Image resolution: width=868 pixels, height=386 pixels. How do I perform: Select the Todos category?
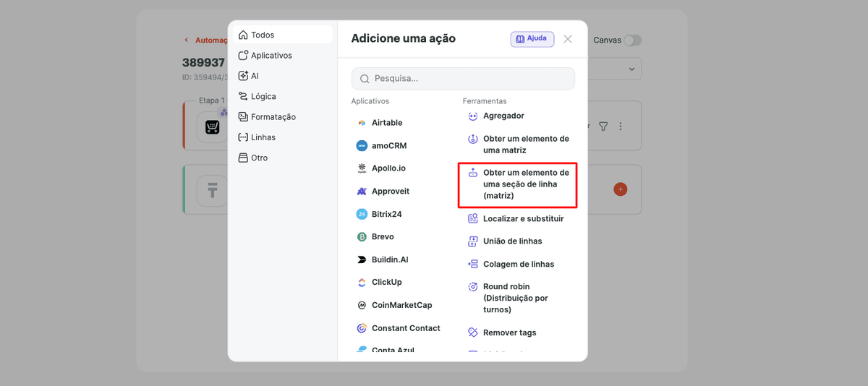coord(283,35)
